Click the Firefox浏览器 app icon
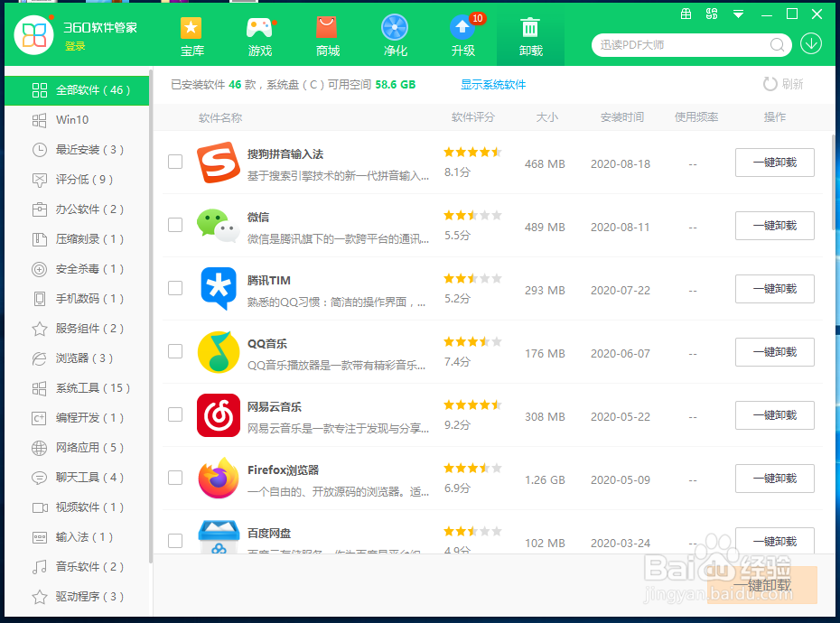The image size is (840, 623). [x=218, y=479]
